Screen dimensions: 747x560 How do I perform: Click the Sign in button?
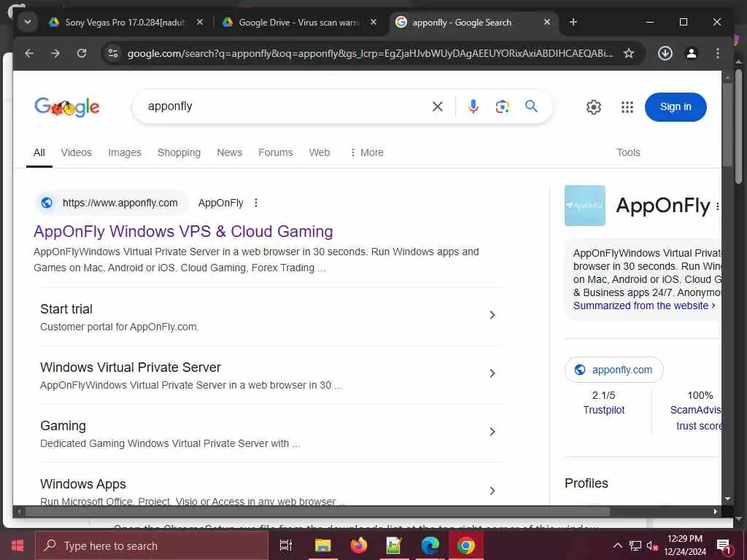675,106
